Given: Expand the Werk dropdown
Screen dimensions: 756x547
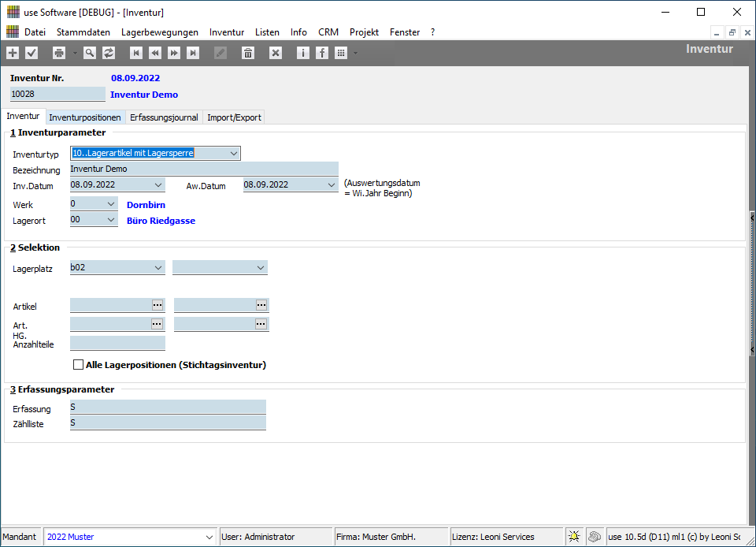Looking at the screenshot, I should pyautogui.click(x=111, y=204).
